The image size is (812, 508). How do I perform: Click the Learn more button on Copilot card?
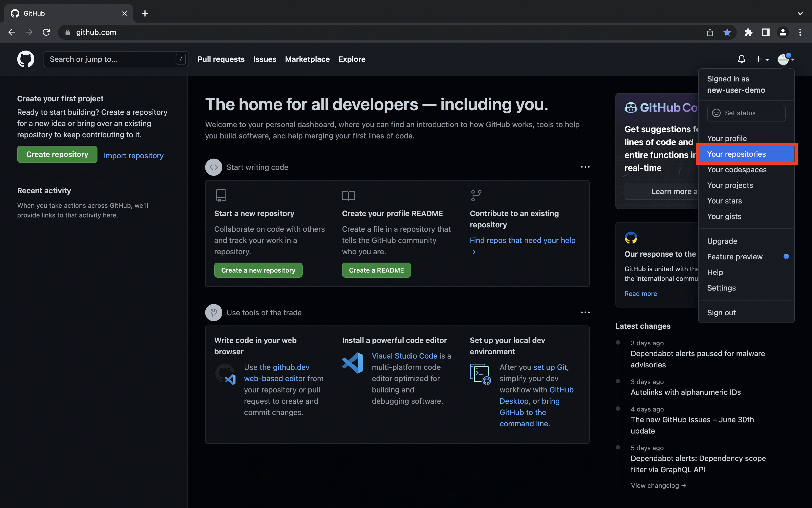661,191
